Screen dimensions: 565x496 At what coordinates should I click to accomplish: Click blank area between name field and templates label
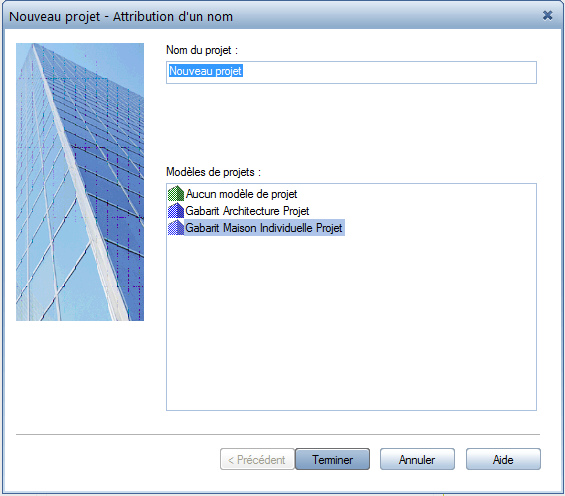pyautogui.click(x=351, y=124)
